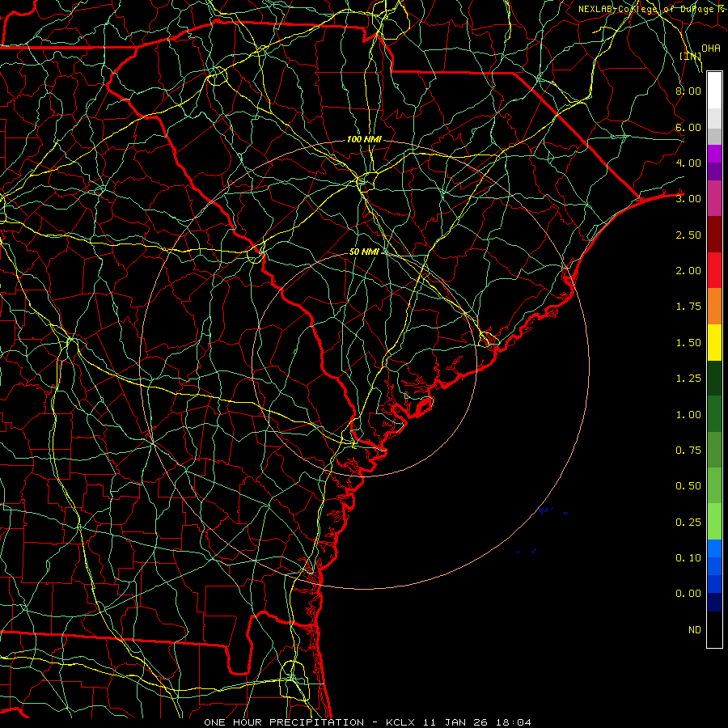
Task: Click the "3.00" legend value
Action: pyautogui.click(x=688, y=199)
